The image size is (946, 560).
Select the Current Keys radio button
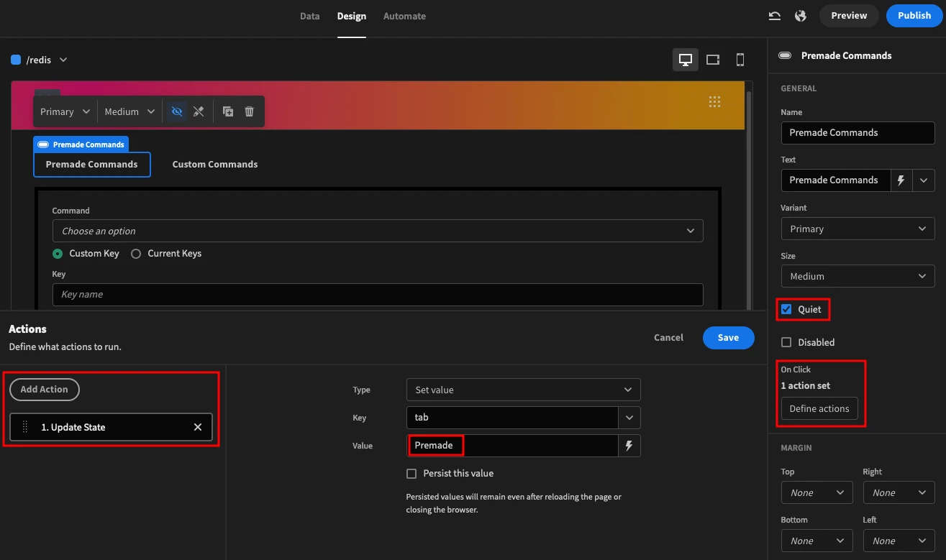coord(136,253)
